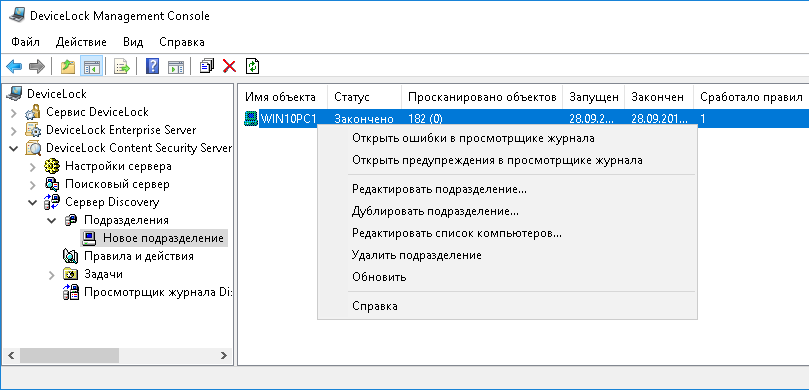
Task: Select Удалить подразделение in context menu
Action: tap(417, 255)
